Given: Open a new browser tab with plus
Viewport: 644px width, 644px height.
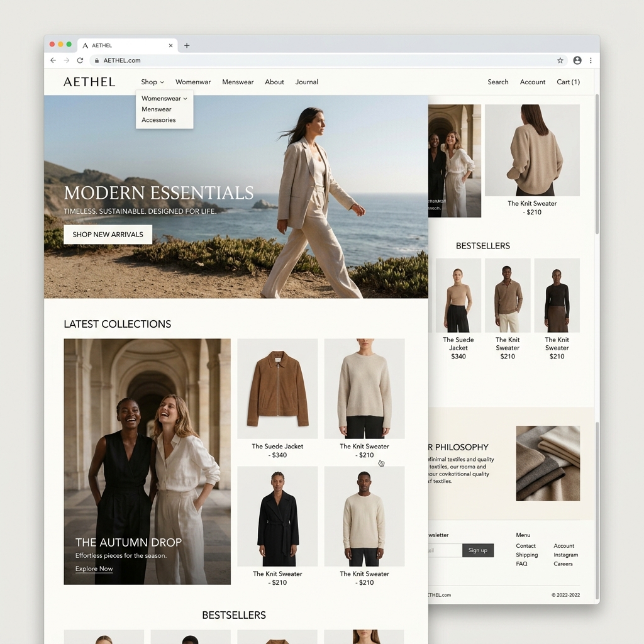Looking at the screenshot, I should click(187, 45).
